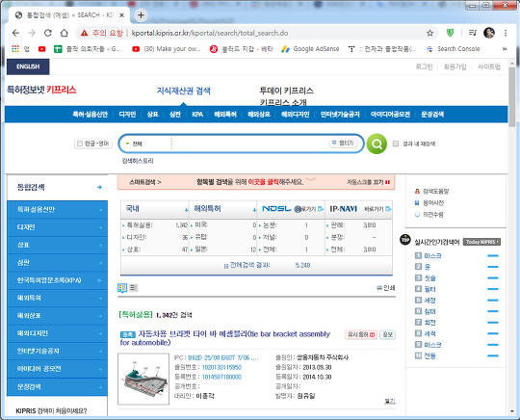Image resolution: width=520 pixels, height=420 pixels.
Task: Click the 공보 button on first result
Action: (387, 334)
